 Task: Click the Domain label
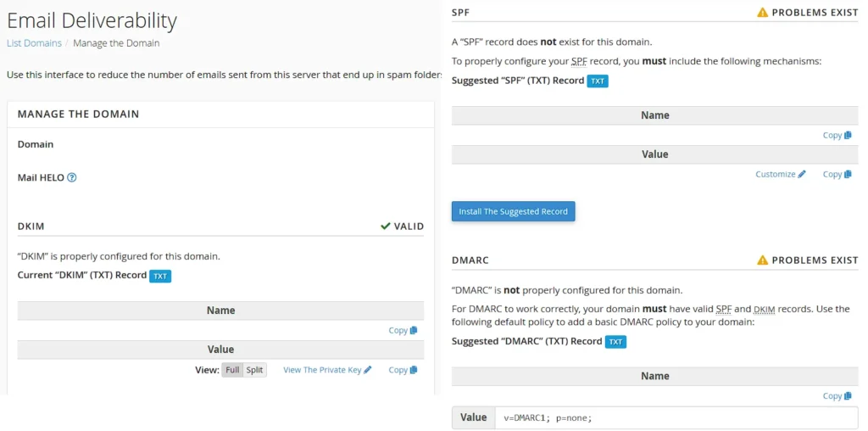coord(36,144)
